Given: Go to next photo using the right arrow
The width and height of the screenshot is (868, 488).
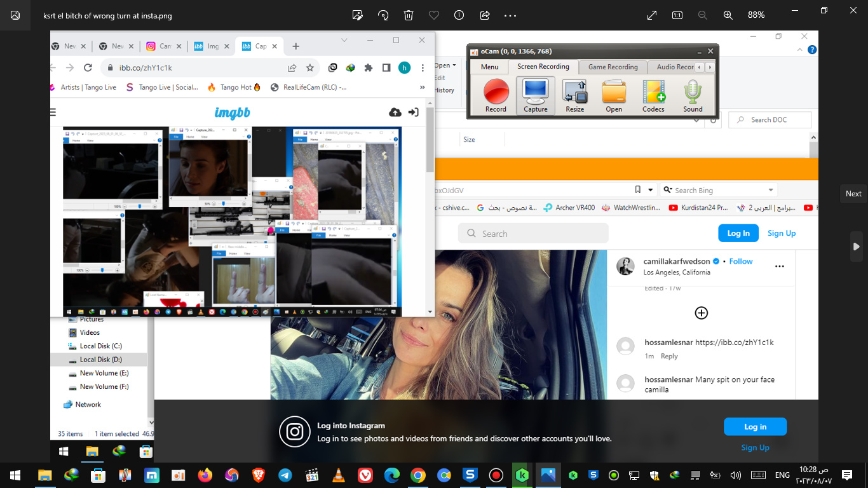Looking at the screenshot, I should pyautogui.click(x=856, y=247).
